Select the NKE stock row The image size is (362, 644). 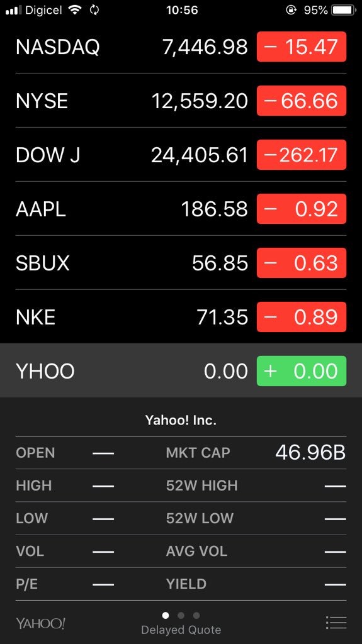(x=181, y=317)
